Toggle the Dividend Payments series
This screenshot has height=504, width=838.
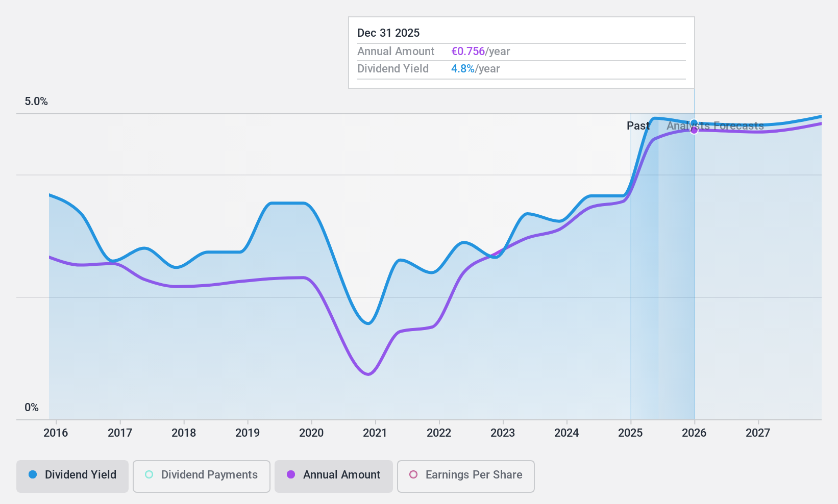coord(202,476)
